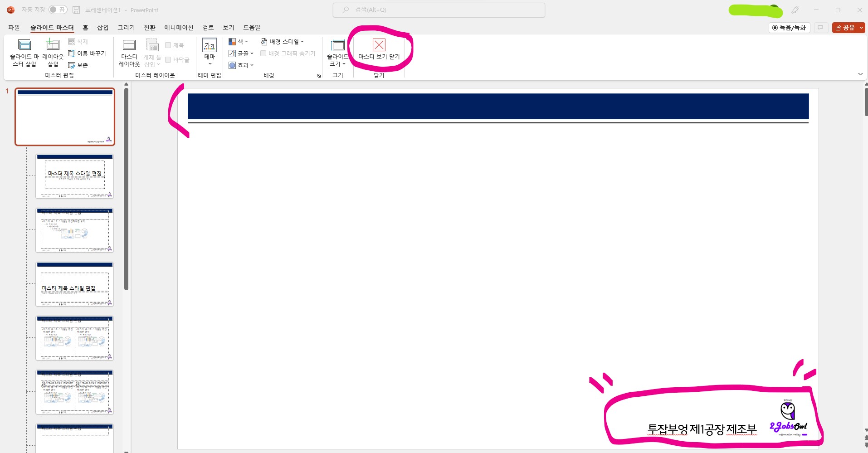Click the thumbnail pane scrollbar

point(126,189)
